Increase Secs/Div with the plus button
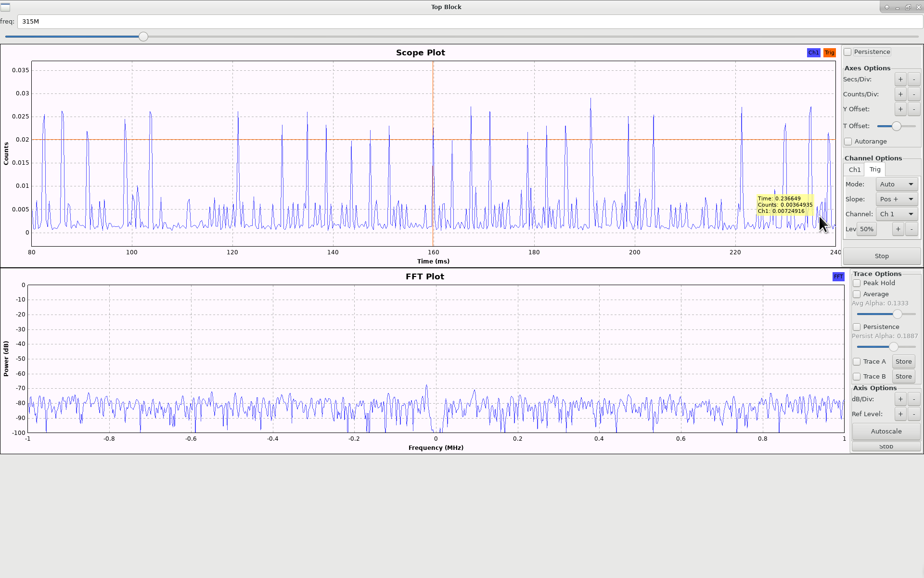This screenshot has width=924, height=578. (900, 79)
